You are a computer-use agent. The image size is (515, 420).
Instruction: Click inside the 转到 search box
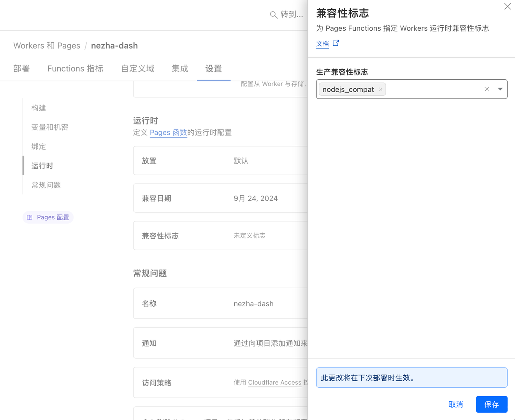(x=290, y=14)
